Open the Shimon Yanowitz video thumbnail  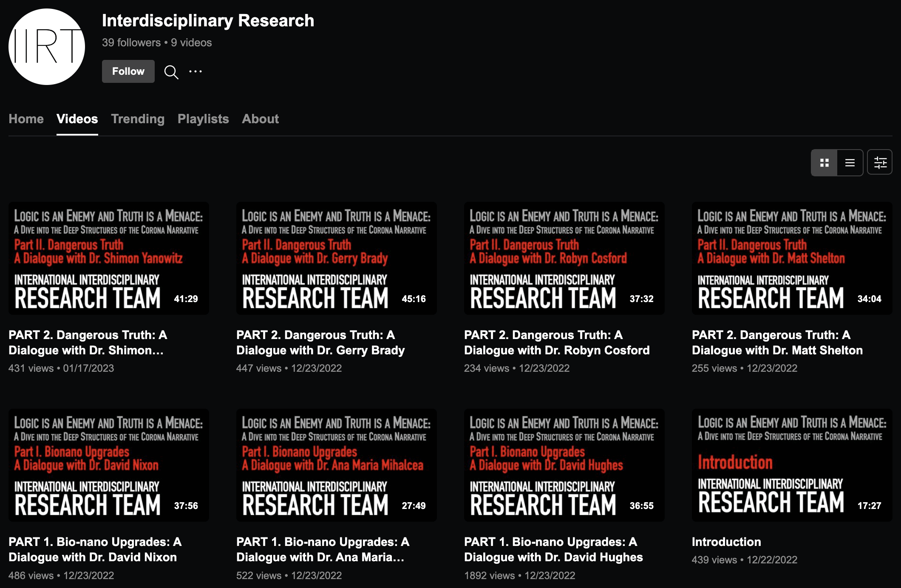pos(109,258)
